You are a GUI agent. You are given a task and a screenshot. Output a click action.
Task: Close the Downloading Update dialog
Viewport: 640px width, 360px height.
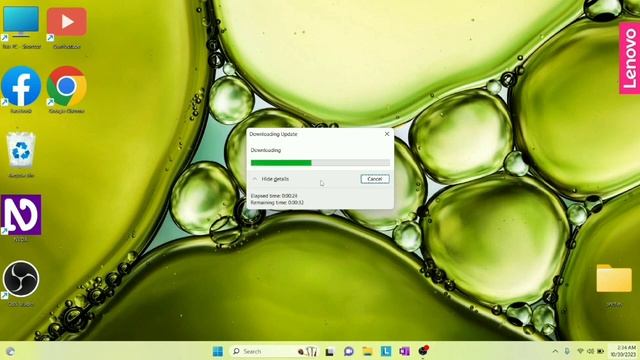tap(387, 134)
